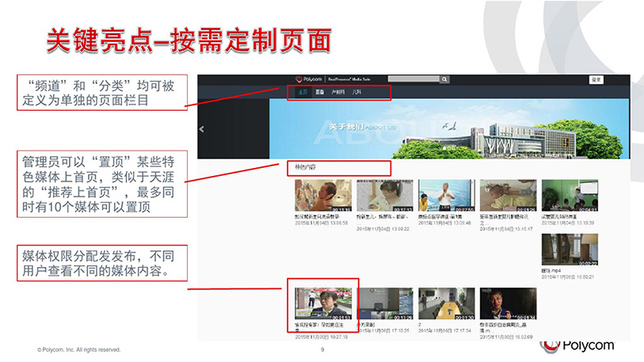This screenshot has height=362, width=644.
Task: Open first featured video with baby bathing
Action: tap(322, 196)
